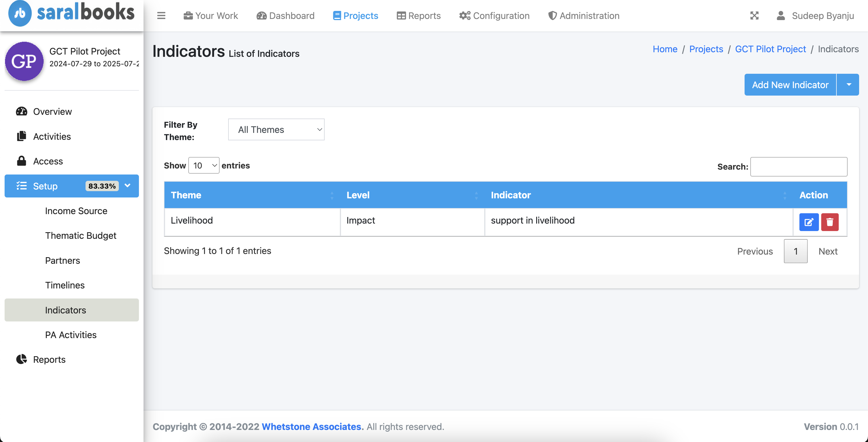The image size is (868, 442).
Task: Open Access in the sidebar
Action: tap(71, 161)
